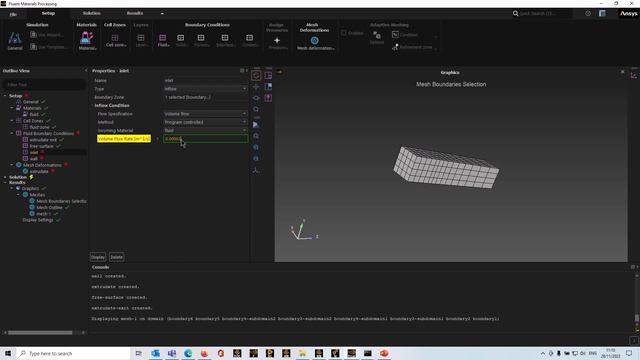640x360 pixels.
Task: Click the taskbar search box
Action: point(73,353)
